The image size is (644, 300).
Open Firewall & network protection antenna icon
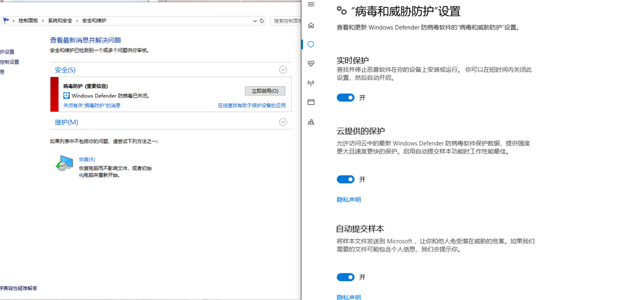point(311,83)
